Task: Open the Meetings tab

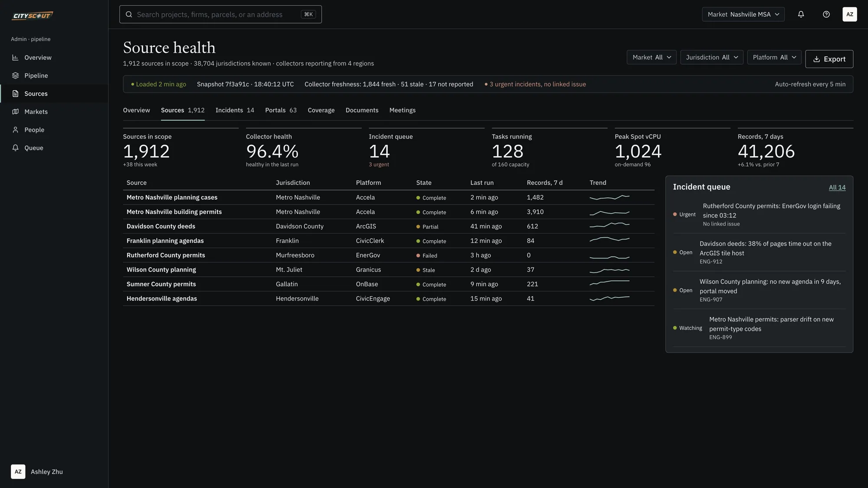Action: (x=402, y=110)
